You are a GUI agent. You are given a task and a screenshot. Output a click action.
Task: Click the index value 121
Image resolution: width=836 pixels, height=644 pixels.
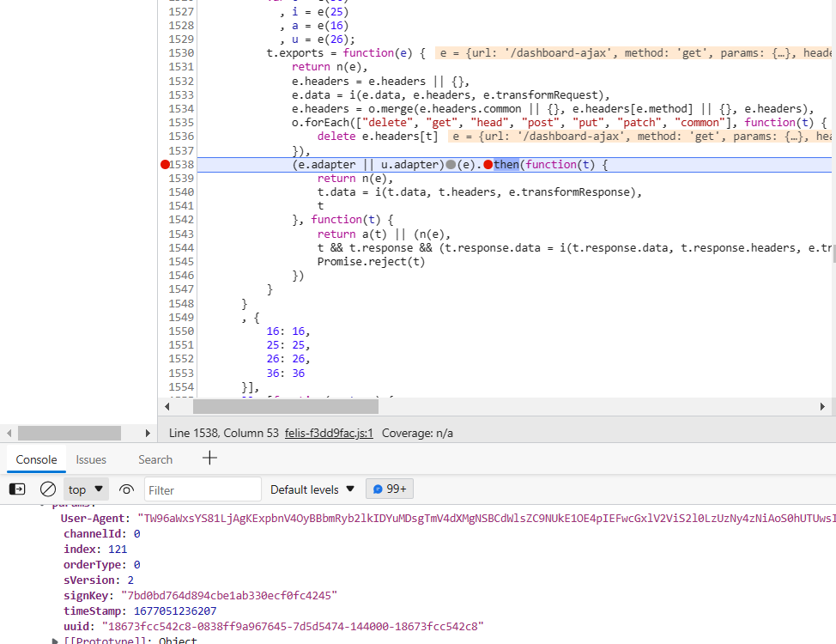click(x=118, y=549)
